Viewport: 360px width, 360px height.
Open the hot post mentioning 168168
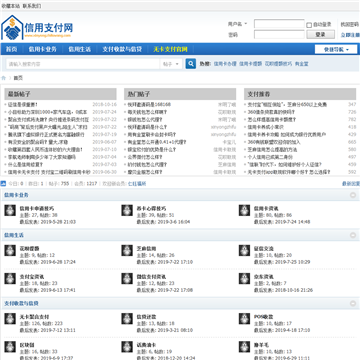point(149,105)
